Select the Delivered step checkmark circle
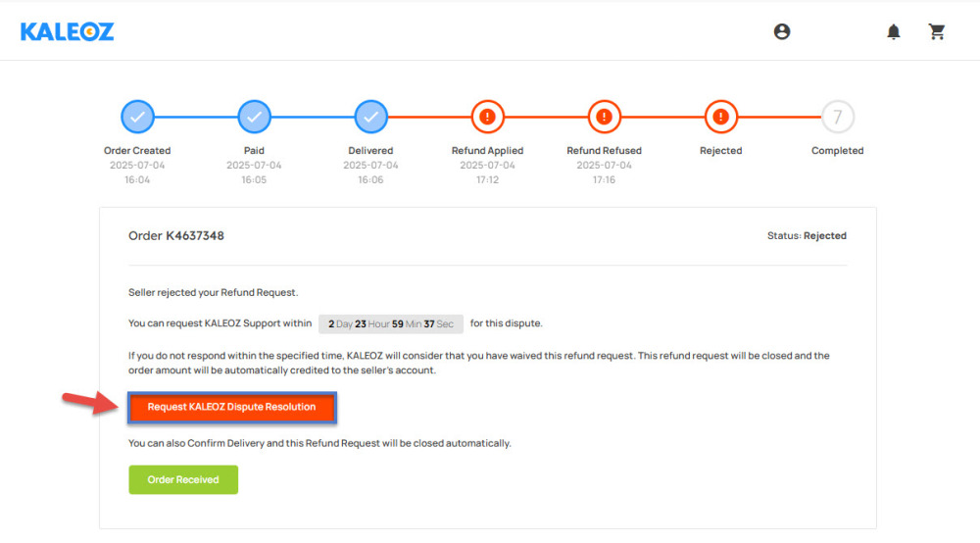 [x=370, y=117]
